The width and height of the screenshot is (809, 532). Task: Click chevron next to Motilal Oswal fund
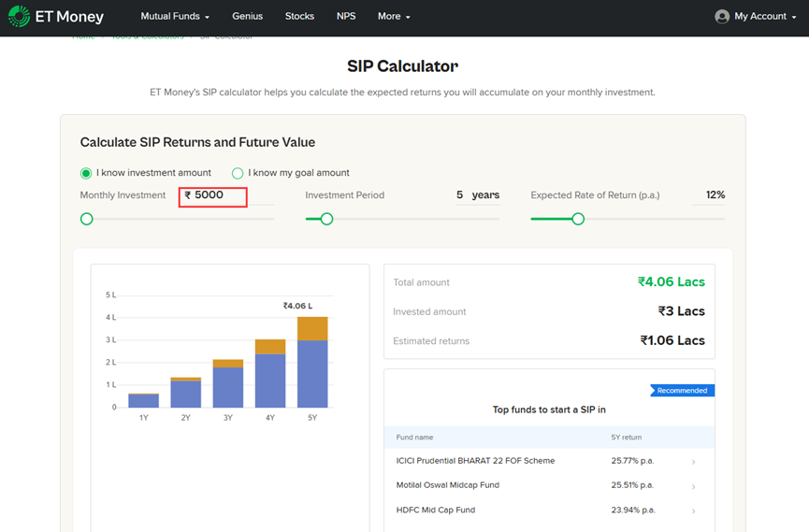click(693, 486)
